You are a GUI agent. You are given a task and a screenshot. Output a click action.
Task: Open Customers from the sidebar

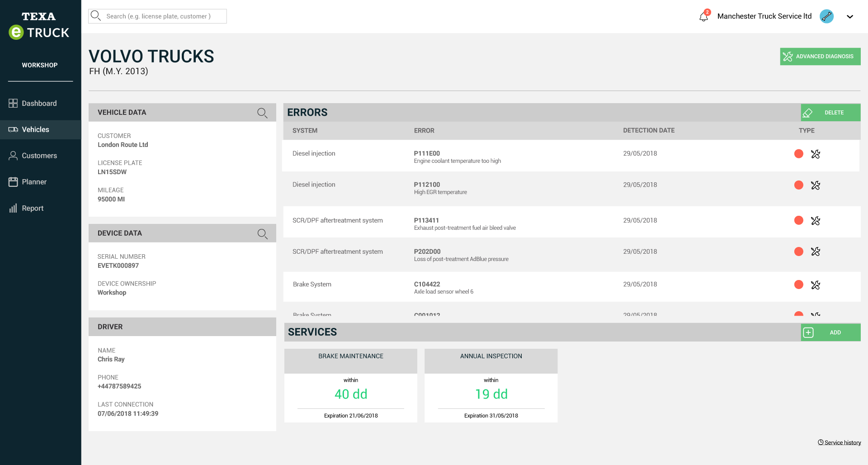click(x=40, y=156)
